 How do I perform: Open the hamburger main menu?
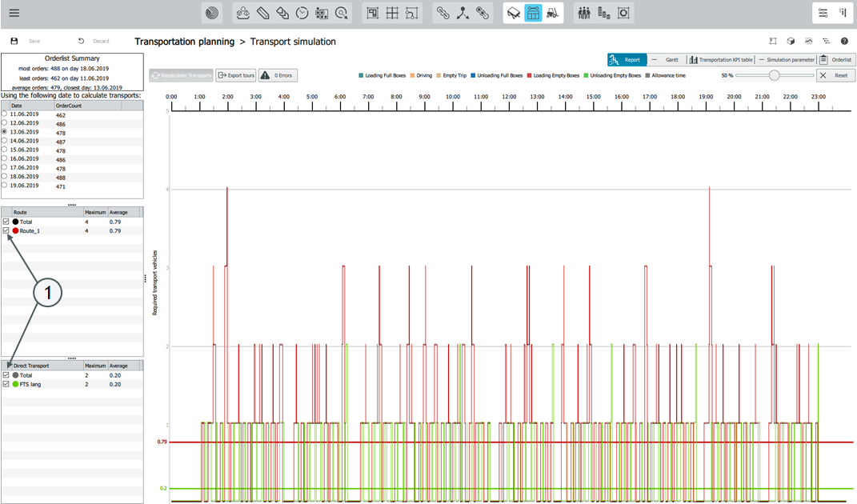(14, 13)
